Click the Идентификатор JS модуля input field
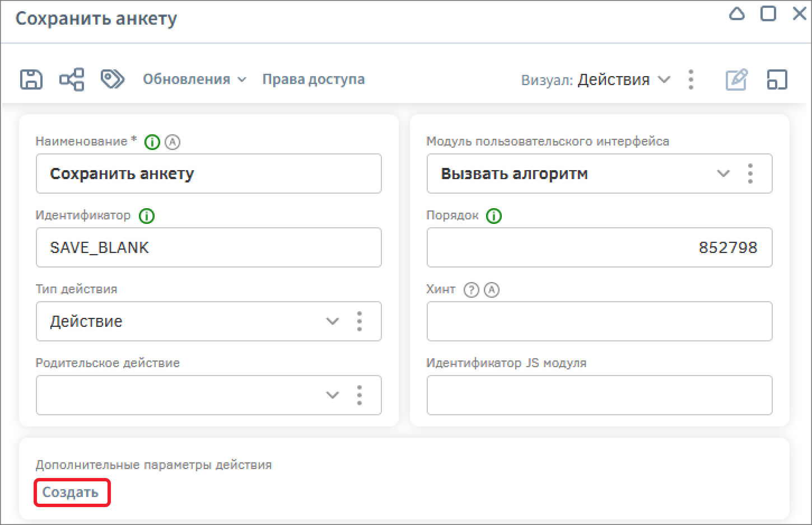Viewport: 812px width, 525px height. pos(599,395)
